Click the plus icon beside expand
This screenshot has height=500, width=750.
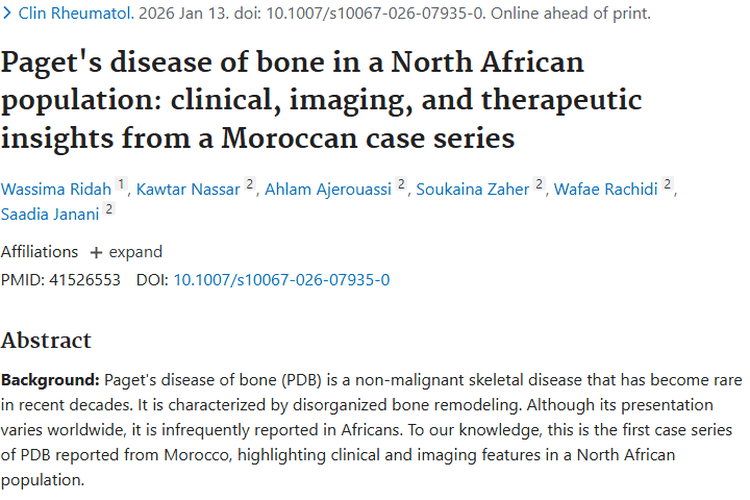pyautogui.click(x=96, y=252)
